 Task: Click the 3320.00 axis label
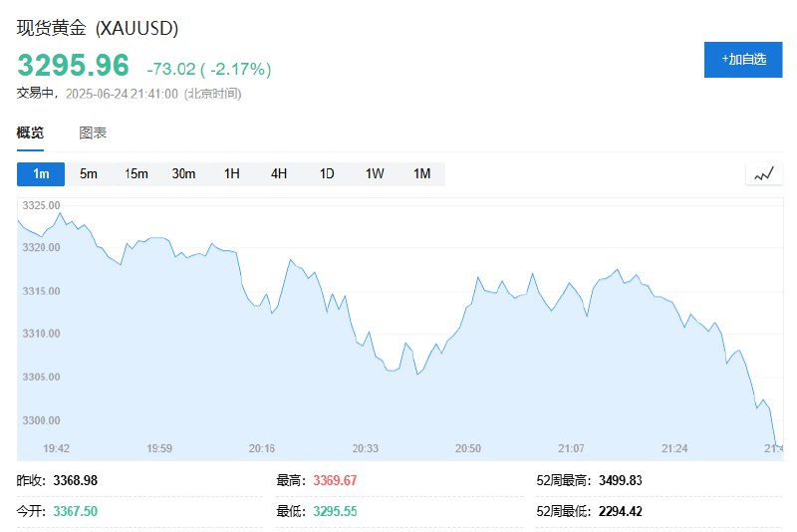point(41,247)
